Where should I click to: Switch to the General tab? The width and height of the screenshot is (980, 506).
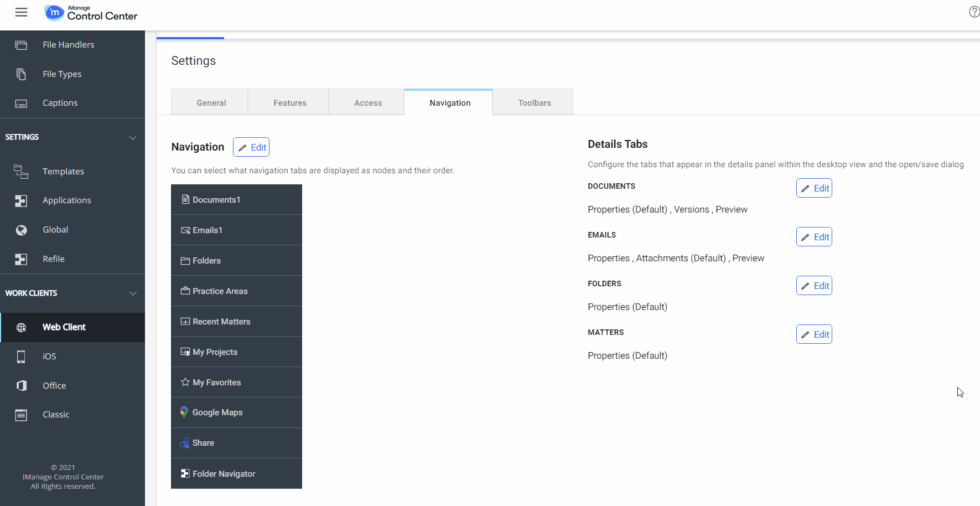211,102
